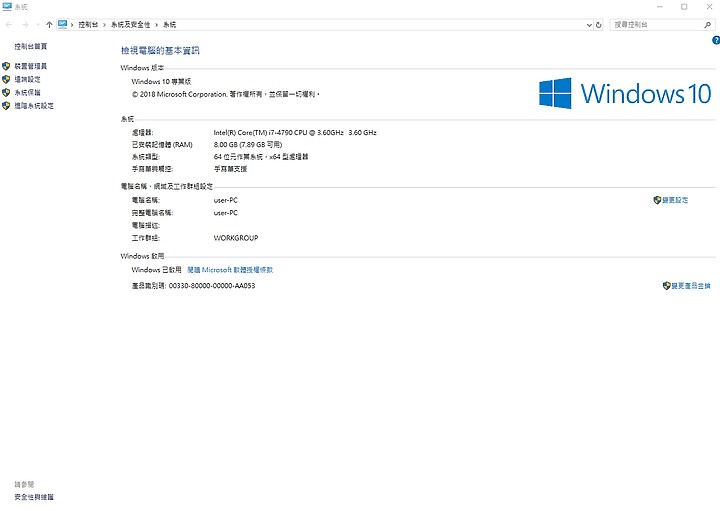Read the Microsoft software license terms link
Viewport: 720px width, 511px height.
coord(230,270)
